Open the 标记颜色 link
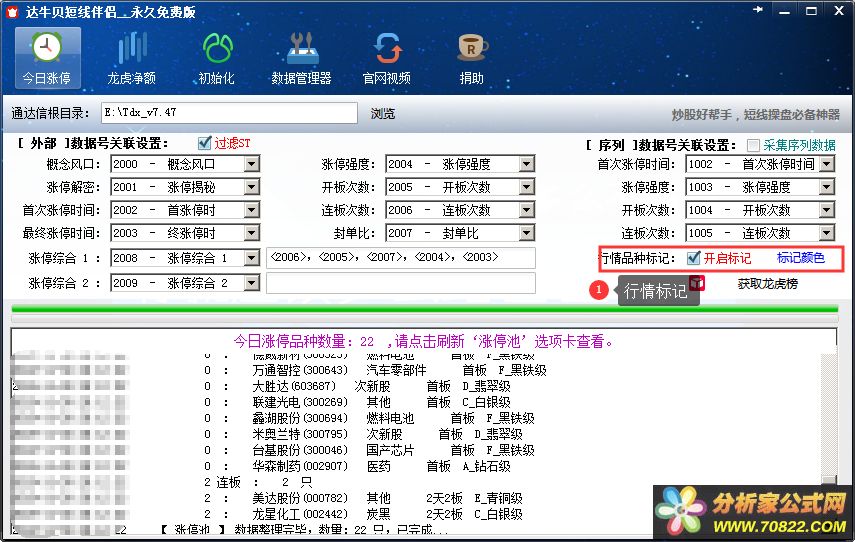 point(800,258)
